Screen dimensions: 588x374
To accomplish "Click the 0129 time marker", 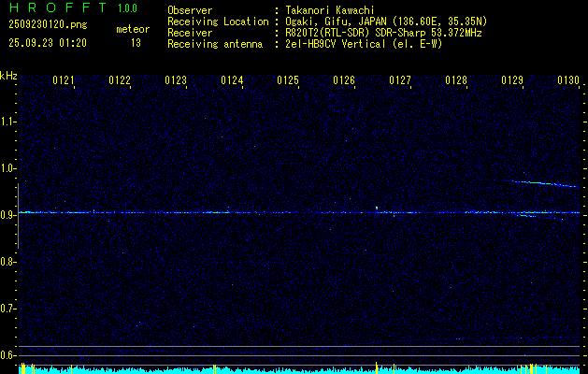I will point(512,79).
